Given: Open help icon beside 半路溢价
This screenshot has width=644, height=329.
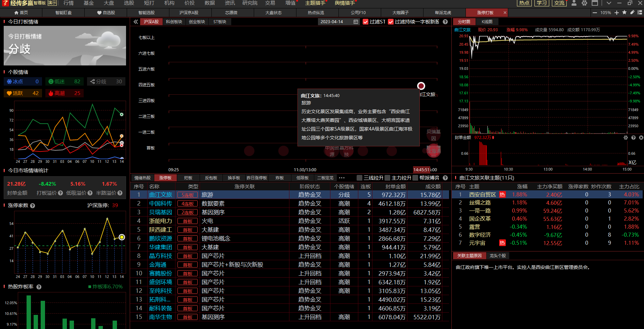Looking at the screenshot, I should pos(120,193).
